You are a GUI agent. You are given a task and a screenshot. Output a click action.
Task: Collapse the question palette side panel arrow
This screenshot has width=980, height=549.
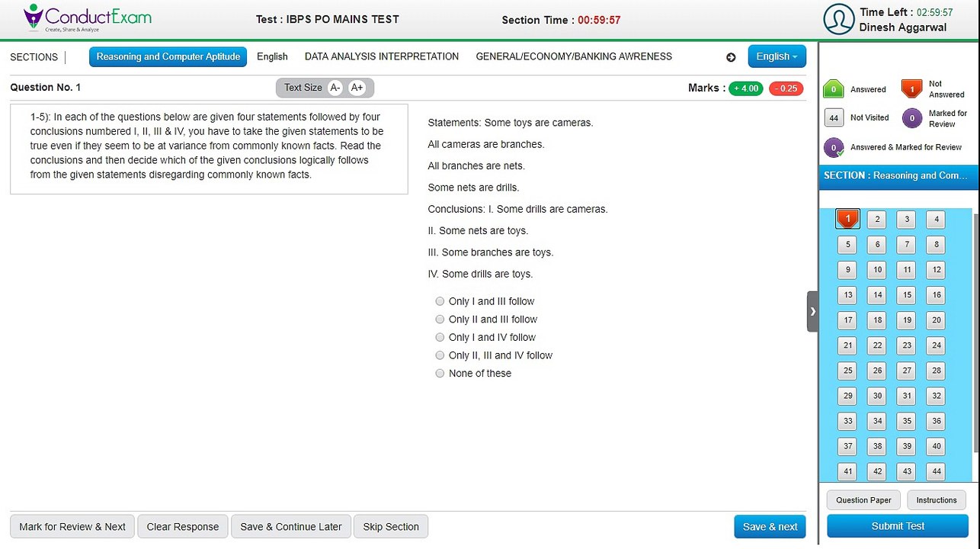pyautogui.click(x=812, y=311)
